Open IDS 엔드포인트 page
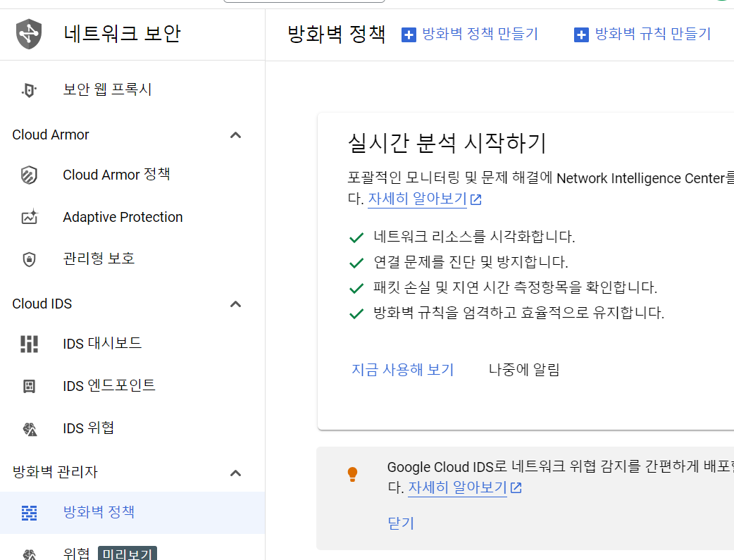734x560 pixels. (x=132, y=386)
